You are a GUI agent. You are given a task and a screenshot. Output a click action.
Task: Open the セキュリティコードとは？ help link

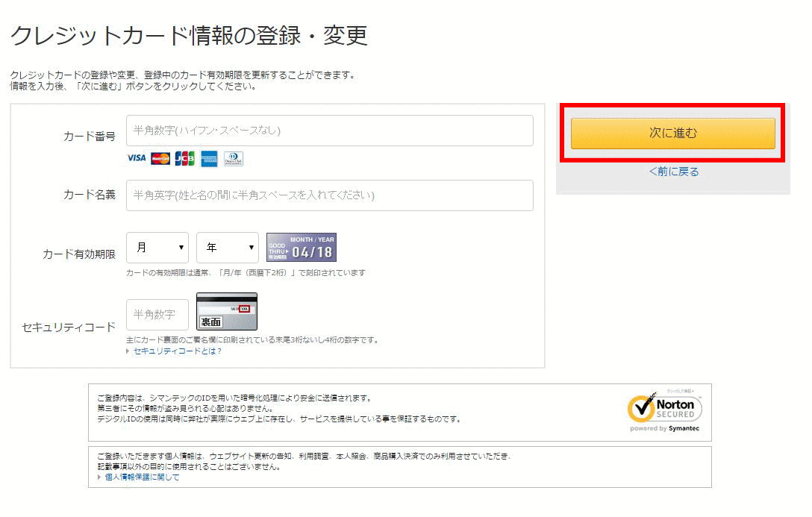pyautogui.click(x=177, y=351)
